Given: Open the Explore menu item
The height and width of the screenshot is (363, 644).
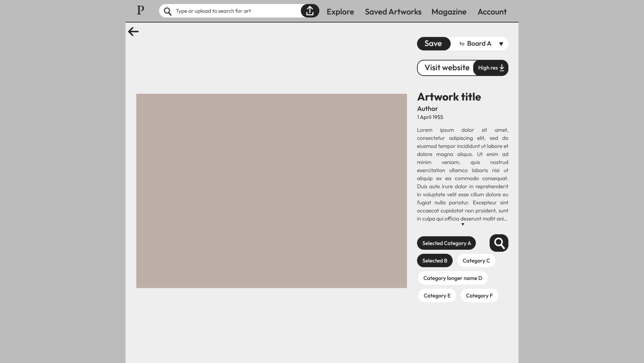Looking at the screenshot, I should point(340,12).
